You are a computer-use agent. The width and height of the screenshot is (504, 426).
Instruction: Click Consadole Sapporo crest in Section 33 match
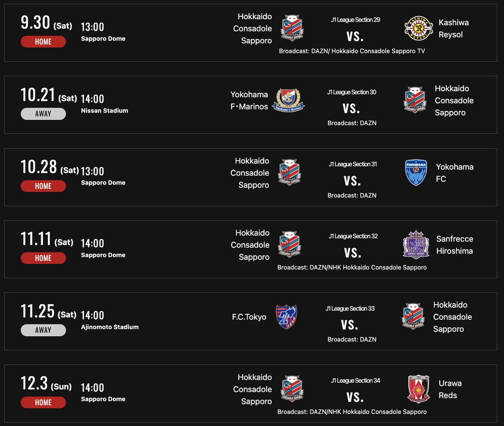pos(413,317)
